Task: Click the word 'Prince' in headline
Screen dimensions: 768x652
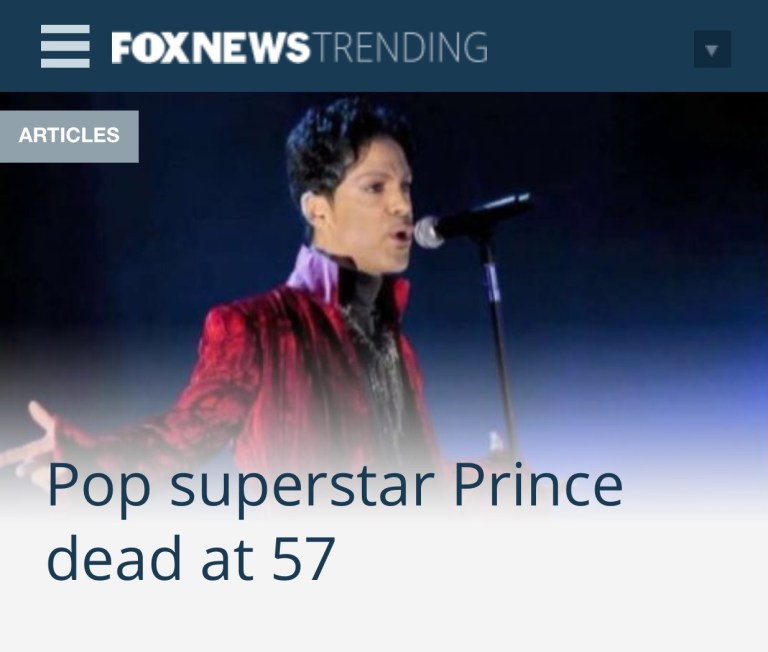Action: (538, 484)
